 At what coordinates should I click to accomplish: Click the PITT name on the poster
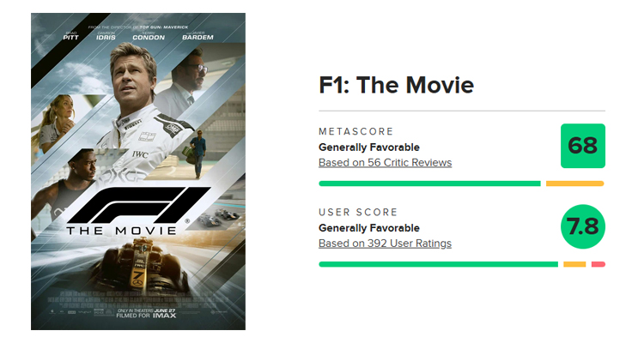[x=70, y=38]
